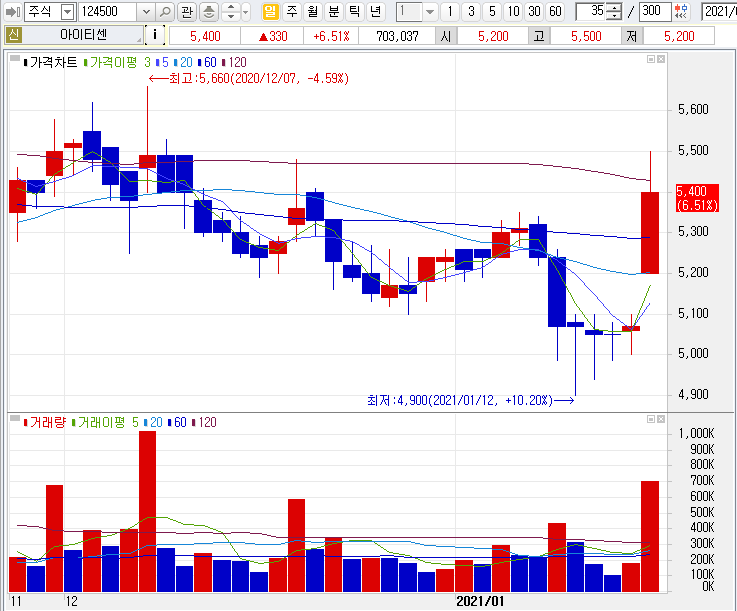Click the volume panel menu icon
737x611 pixels.
(x=15, y=419)
